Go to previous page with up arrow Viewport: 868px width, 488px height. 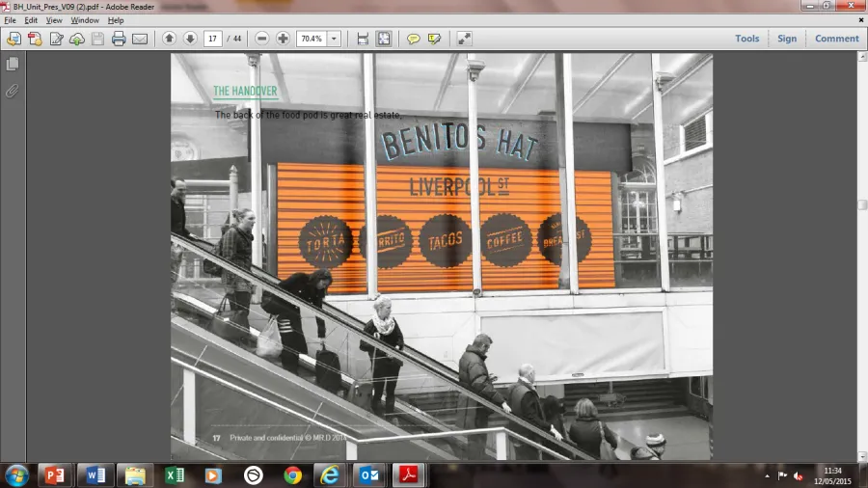pos(169,39)
